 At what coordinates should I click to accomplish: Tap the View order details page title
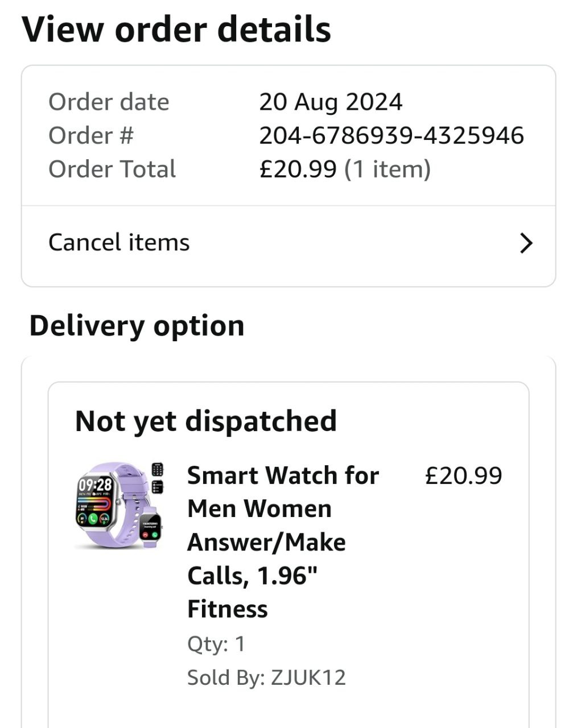coord(176,30)
